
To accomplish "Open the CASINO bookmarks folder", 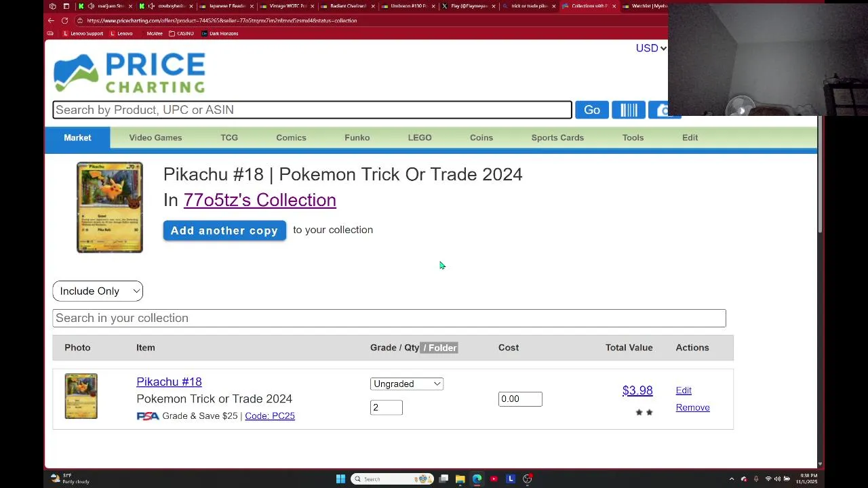I will click(181, 33).
